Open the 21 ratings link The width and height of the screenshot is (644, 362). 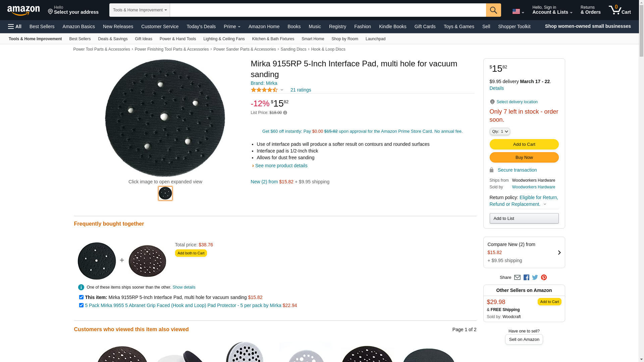[x=301, y=90]
